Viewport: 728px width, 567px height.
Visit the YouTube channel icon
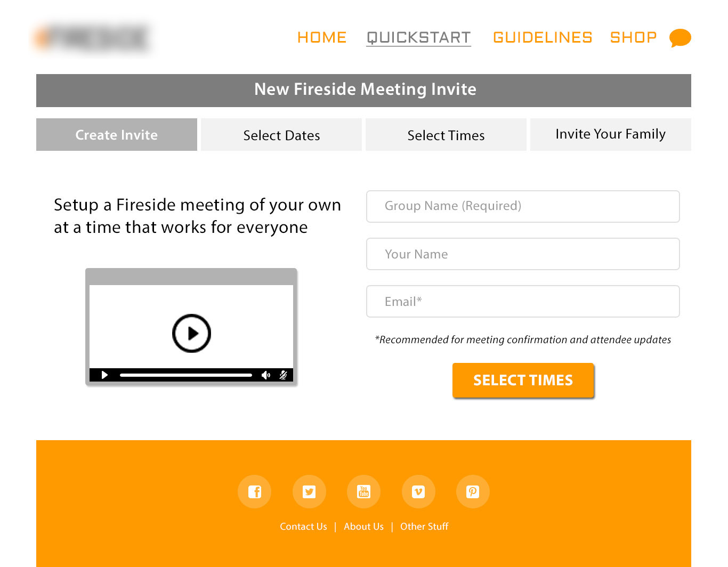tap(363, 491)
